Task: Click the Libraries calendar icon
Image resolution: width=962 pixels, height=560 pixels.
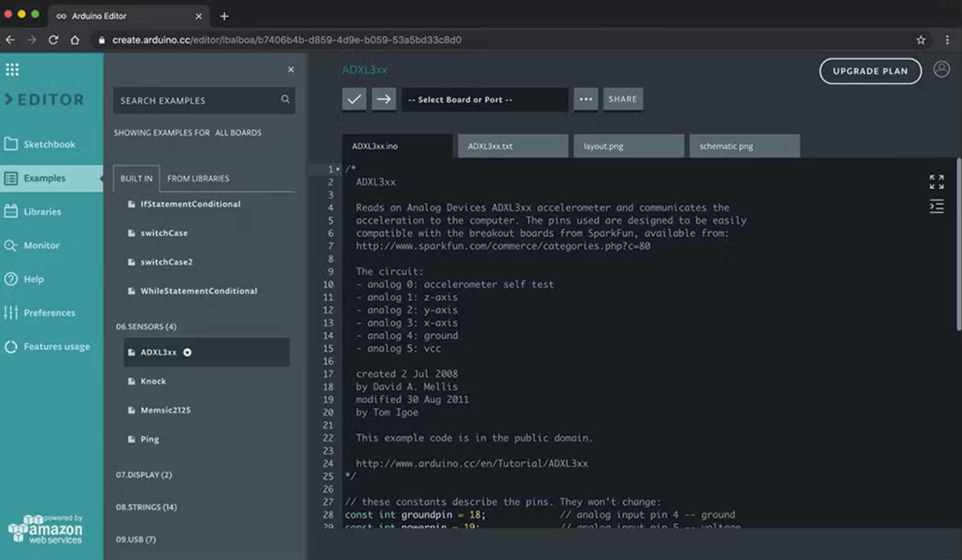Action: pos(11,211)
